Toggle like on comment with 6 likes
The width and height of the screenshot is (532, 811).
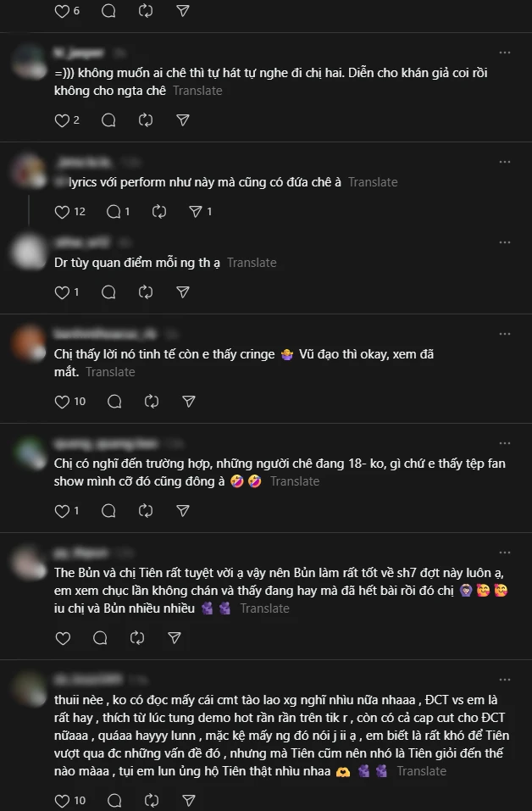[x=62, y=11]
